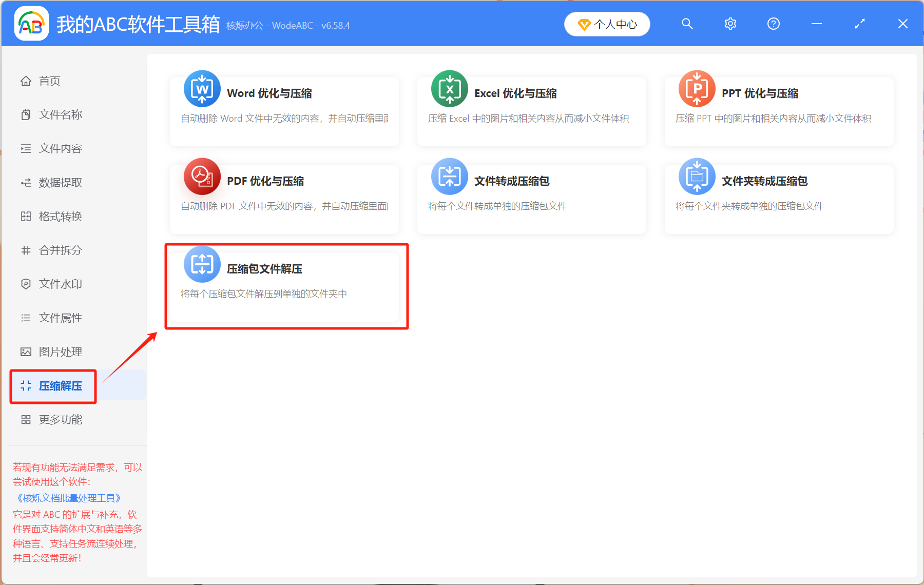Open the settings gear icon
The height and width of the screenshot is (585, 924).
[x=730, y=24]
